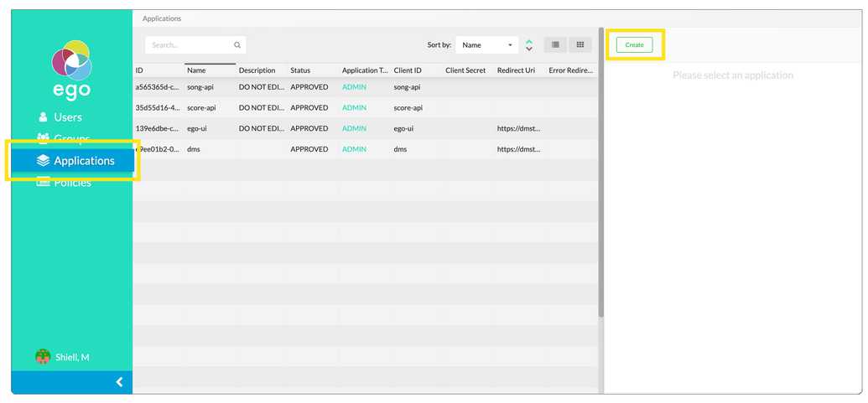Image resolution: width=868 pixels, height=403 pixels.
Task: Click the table vertical scrollbar
Action: coord(601,172)
